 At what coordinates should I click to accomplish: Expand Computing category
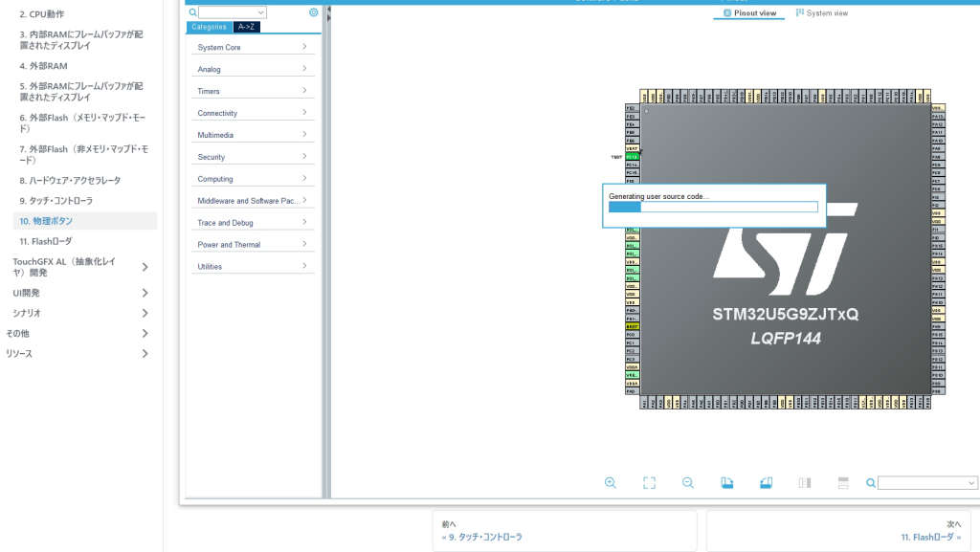(x=253, y=179)
